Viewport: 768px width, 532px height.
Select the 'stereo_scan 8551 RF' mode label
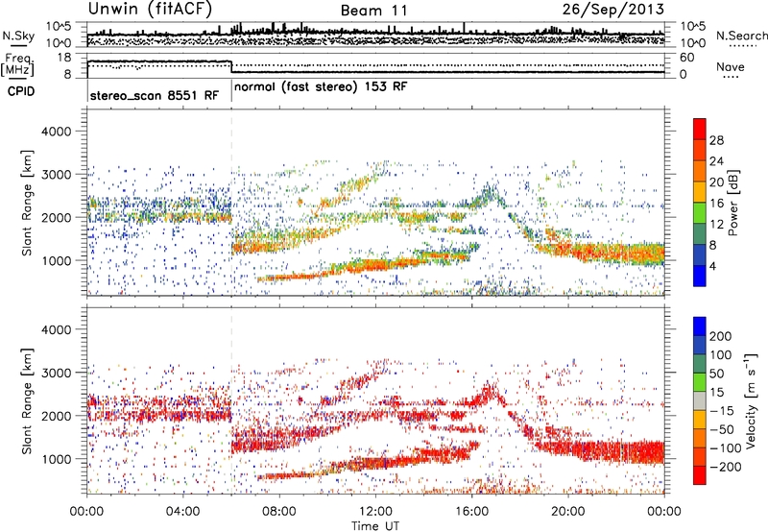[x=155, y=95]
